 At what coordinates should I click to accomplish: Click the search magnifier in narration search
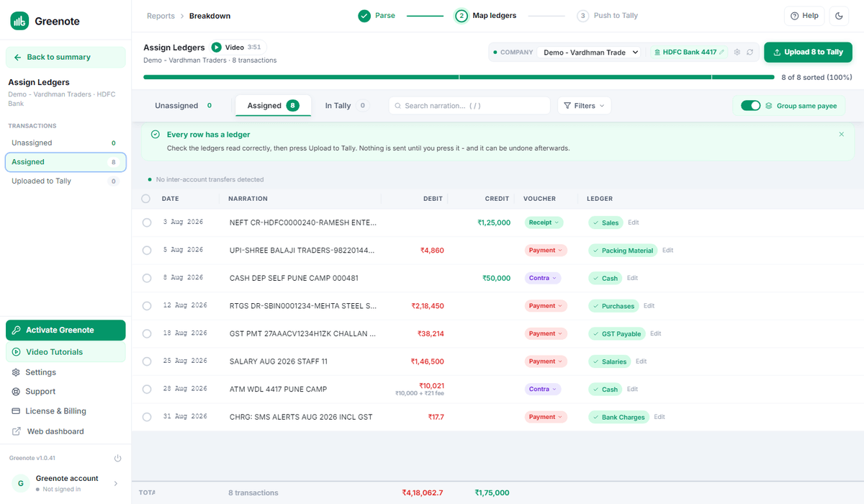coord(397,106)
